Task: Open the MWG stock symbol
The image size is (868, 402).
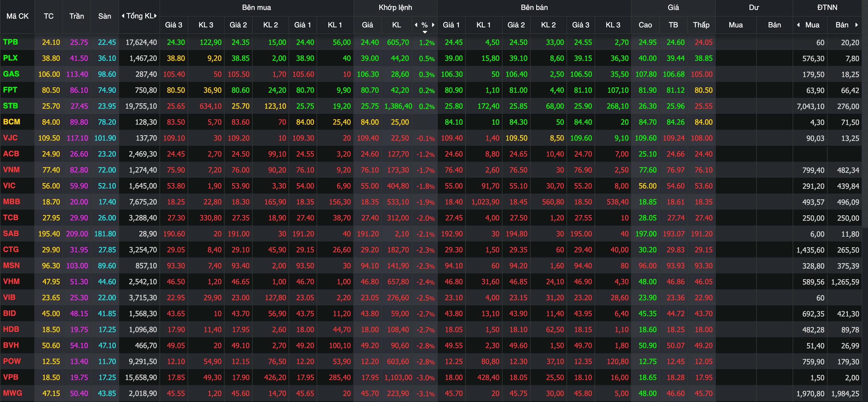Action: [12, 393]
